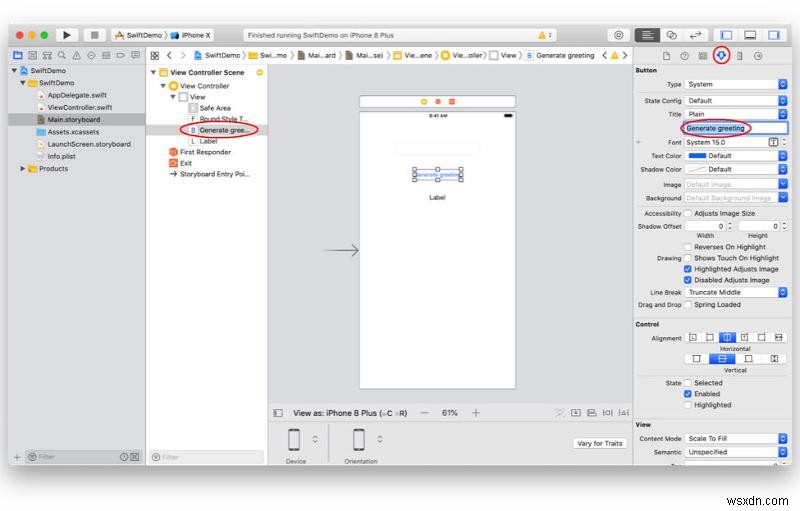Switch to the Version editor

(x=695, y=35)
